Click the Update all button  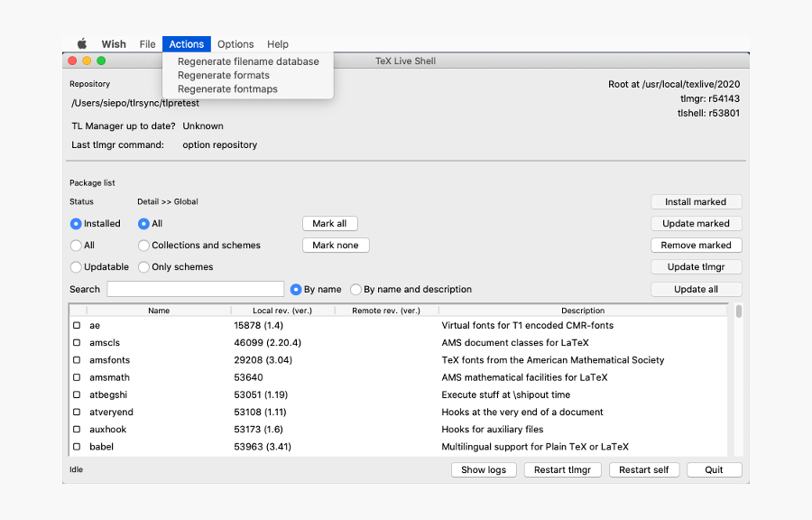coord(696,290)
